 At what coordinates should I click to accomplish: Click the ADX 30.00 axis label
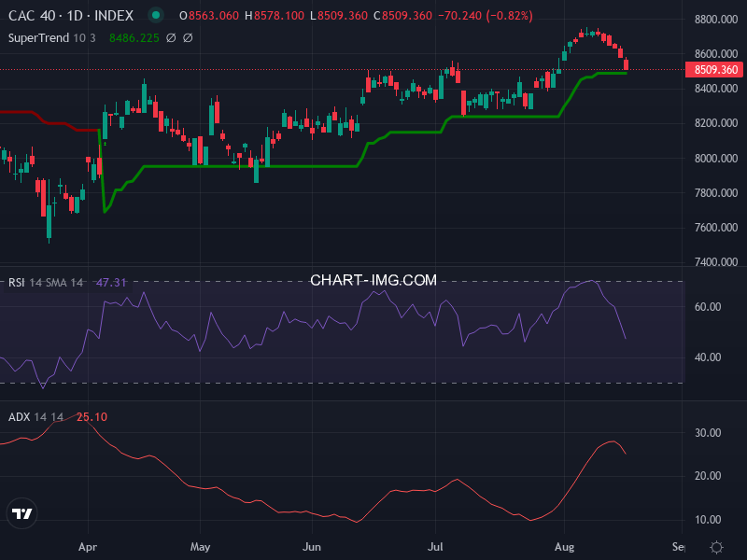708,433
